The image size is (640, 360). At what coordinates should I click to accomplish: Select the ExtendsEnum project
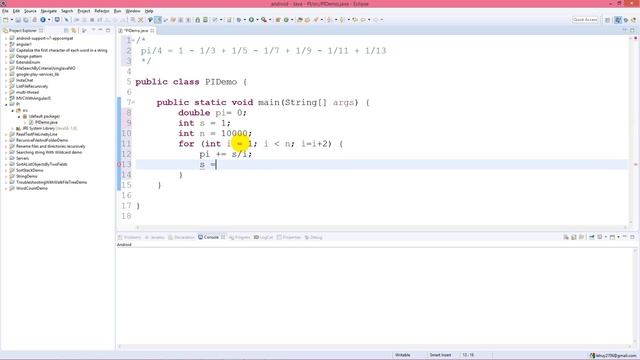(28, 62)
